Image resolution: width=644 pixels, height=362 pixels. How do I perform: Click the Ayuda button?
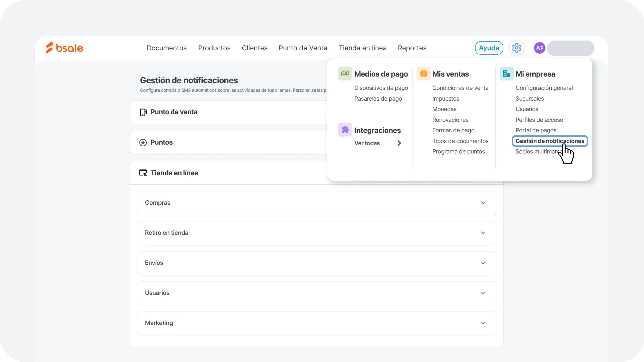coord(489,48)
